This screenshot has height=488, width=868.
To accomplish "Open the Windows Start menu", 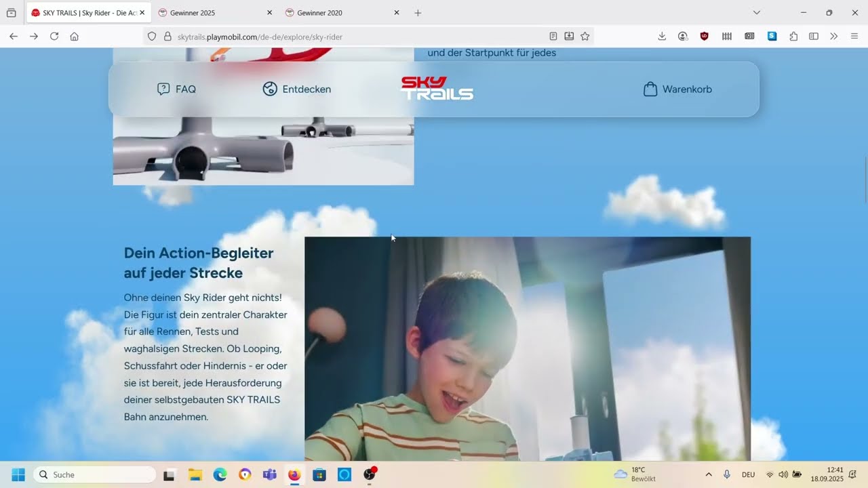I will [18, 474].
